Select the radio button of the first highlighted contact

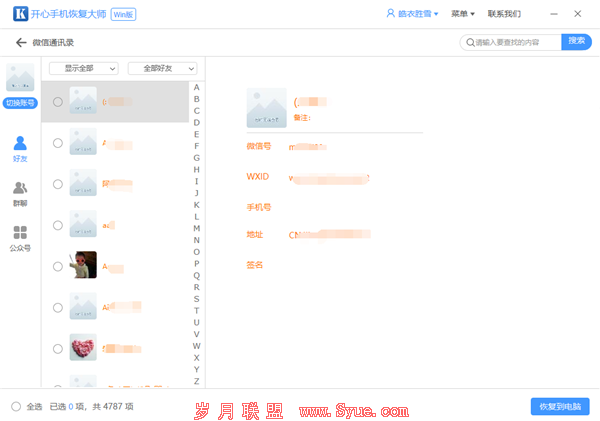click(x=58, y=102)
